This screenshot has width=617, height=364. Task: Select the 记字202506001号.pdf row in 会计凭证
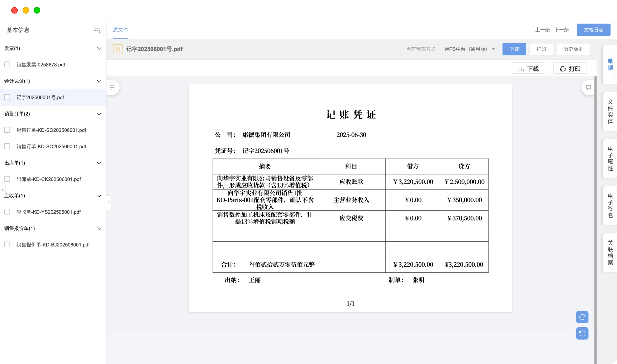[53, 97]
